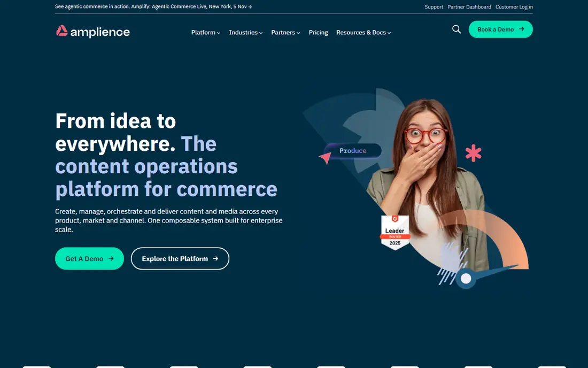Click the G2 Leader Winter 2025 badge
This screenshot has width=588, height=368.
coord(395,232)
